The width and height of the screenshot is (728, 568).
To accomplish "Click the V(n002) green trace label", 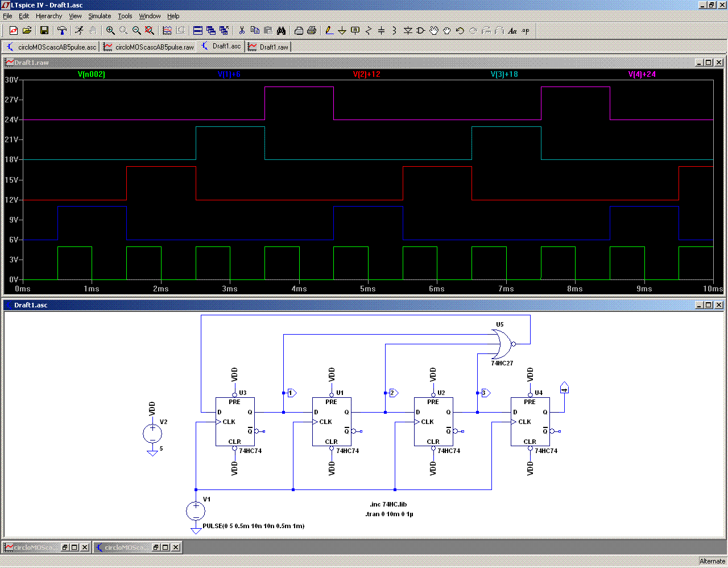I will tap(92, 75).
